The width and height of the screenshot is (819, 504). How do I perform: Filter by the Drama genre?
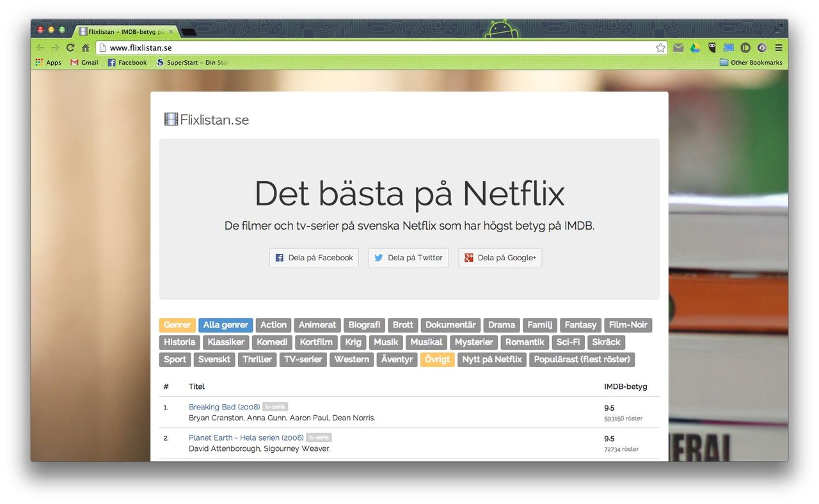(x=502, y=325)
